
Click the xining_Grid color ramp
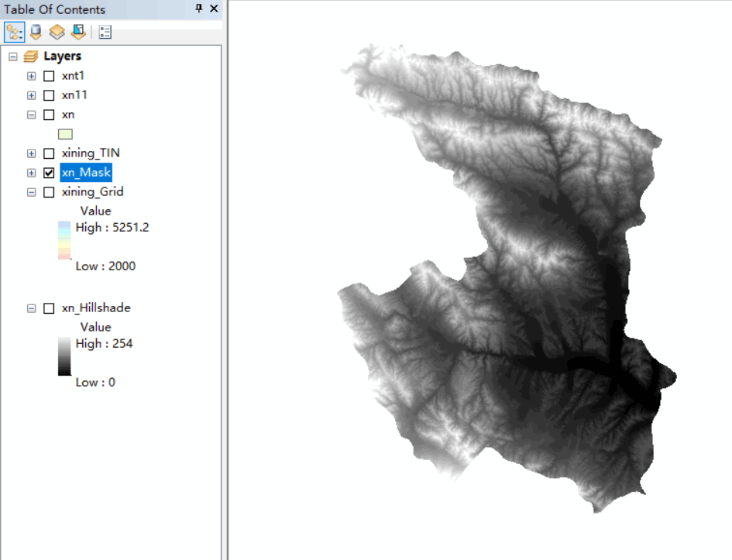(x=64, y=240)
